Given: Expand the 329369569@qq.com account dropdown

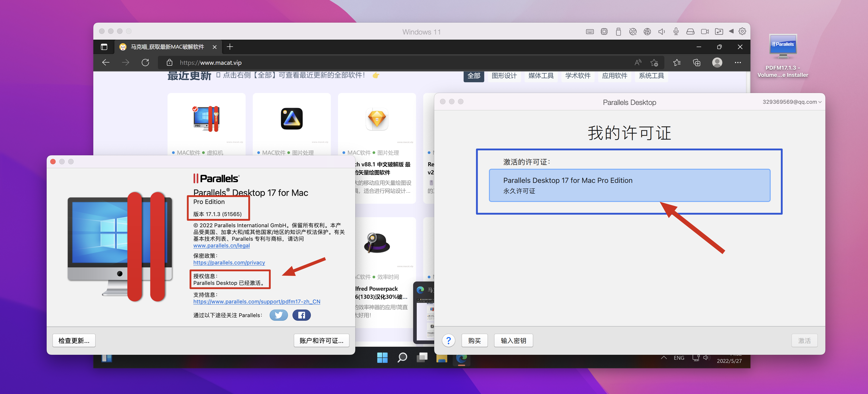Looking at the screenshot, I should click(x=792, y=102).
